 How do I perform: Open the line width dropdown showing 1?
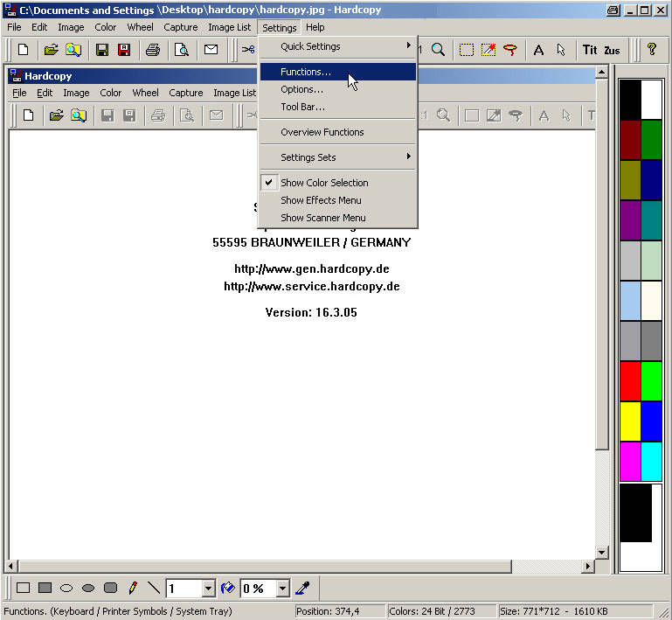click(x=208, y=589)
